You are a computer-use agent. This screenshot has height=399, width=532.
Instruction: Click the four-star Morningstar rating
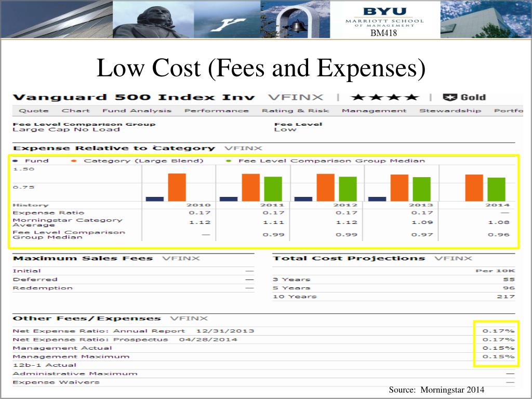point(385,97)
